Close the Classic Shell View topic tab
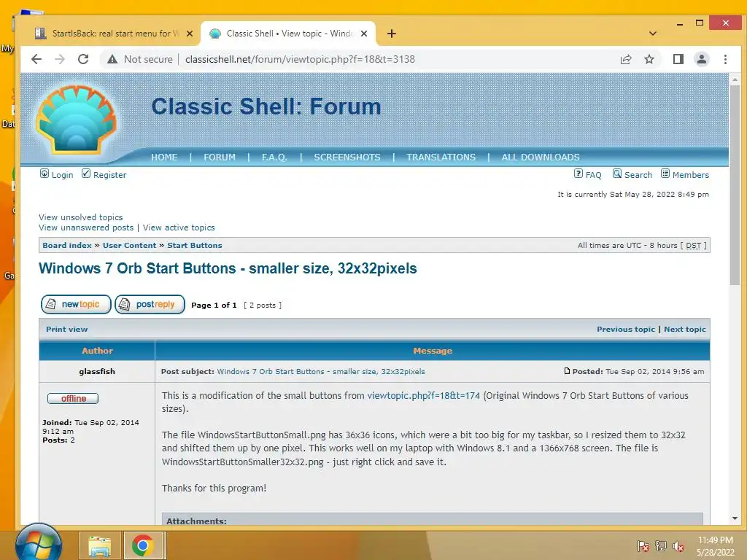The image size is (747, 560). point(364,34)
